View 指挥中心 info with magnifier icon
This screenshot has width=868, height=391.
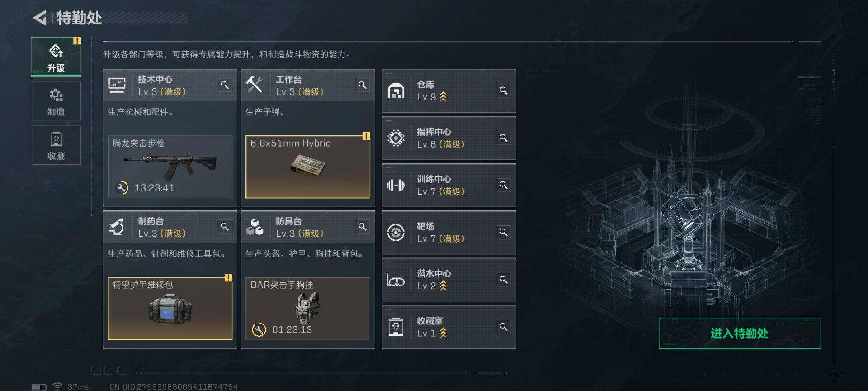(x=503, y=138)
